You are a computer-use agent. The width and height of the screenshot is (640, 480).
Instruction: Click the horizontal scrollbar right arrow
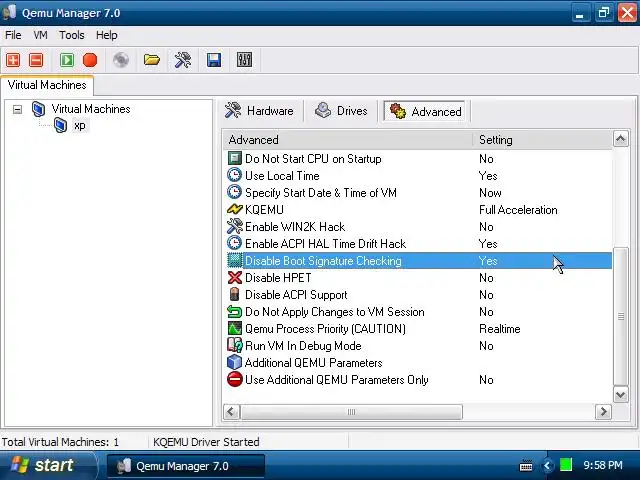[x=603, y=411]
